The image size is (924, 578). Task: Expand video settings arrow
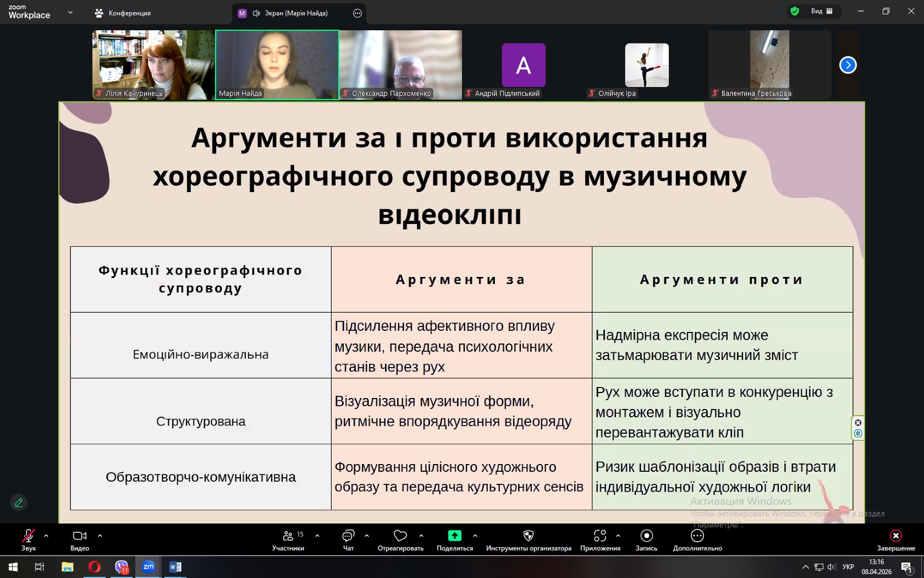tap(100, 535)
